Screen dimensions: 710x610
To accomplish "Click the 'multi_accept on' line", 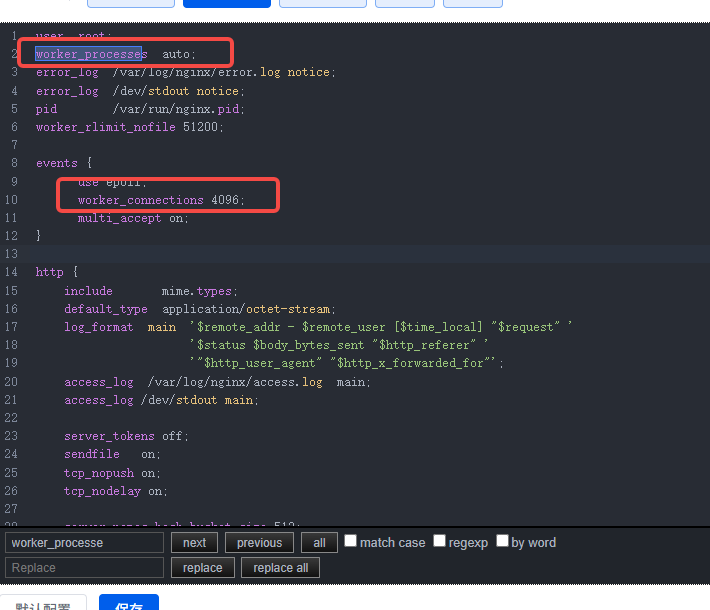I will [132, 218].
